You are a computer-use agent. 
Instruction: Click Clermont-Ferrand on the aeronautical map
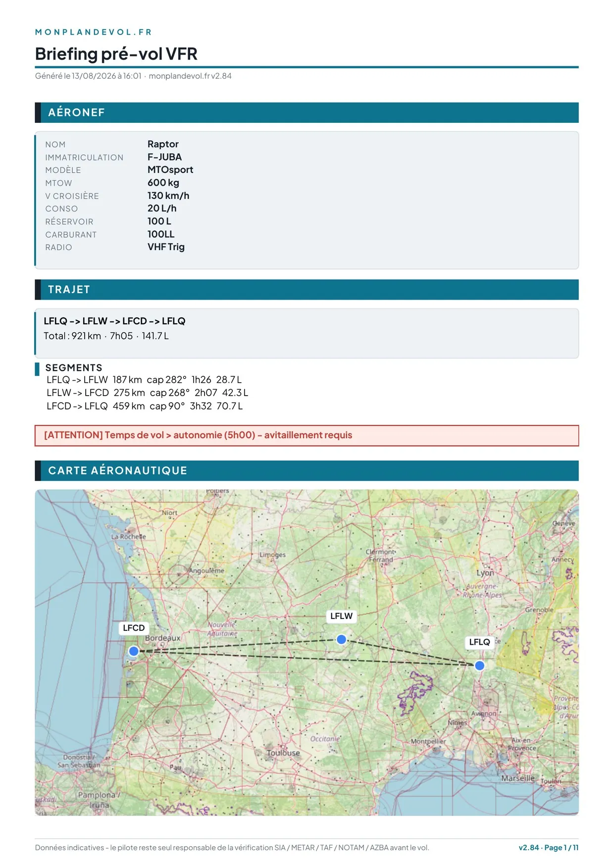pyautogui.click(x=380, y=556)
